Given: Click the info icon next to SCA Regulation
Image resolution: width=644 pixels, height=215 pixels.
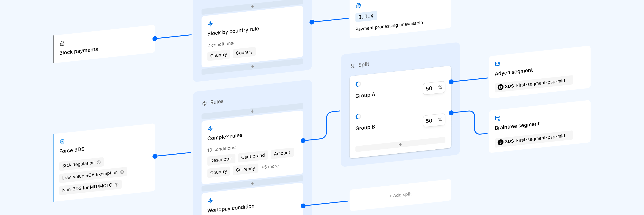Looking at the screenshot, I should 99,162.
